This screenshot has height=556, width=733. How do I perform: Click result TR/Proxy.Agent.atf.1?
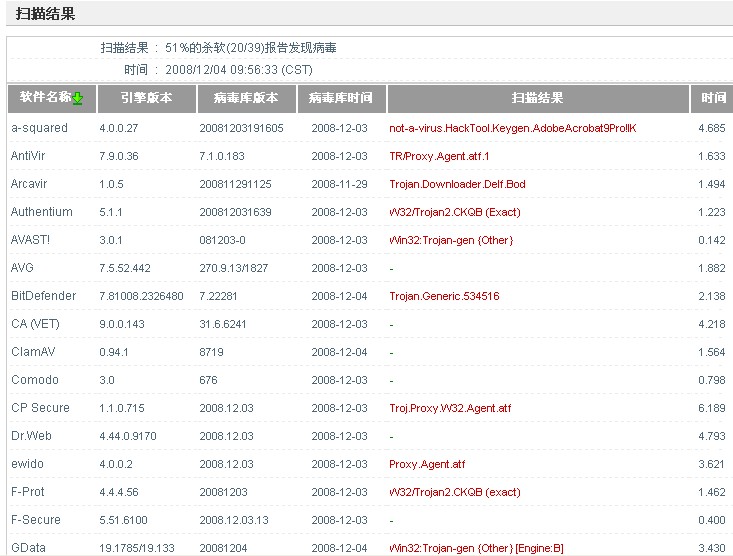pyautogui.click(x=439, y=156)
